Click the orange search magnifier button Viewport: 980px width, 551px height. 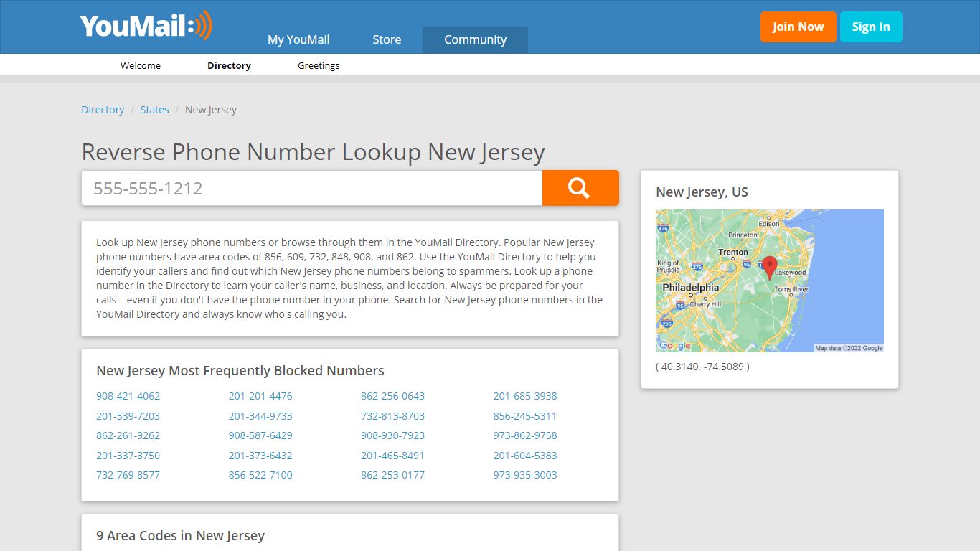[x=580, y=188]
